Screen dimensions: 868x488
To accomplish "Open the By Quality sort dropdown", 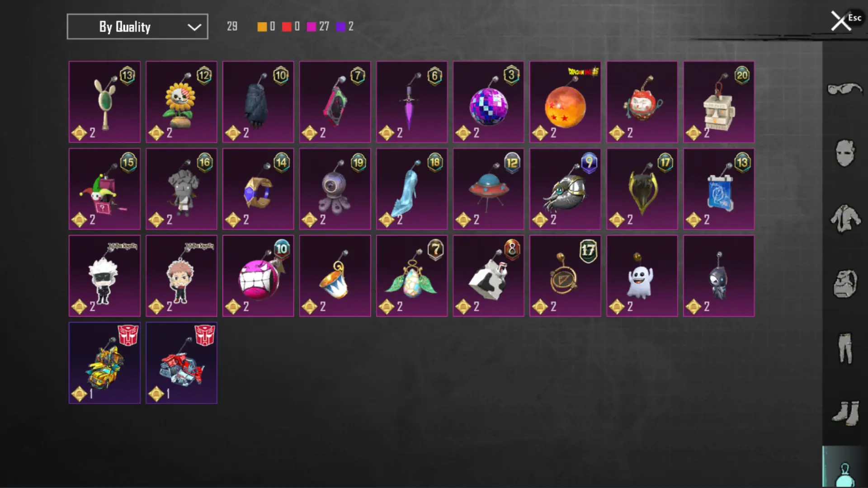I will pyautogui.click(x=137, y=27).
